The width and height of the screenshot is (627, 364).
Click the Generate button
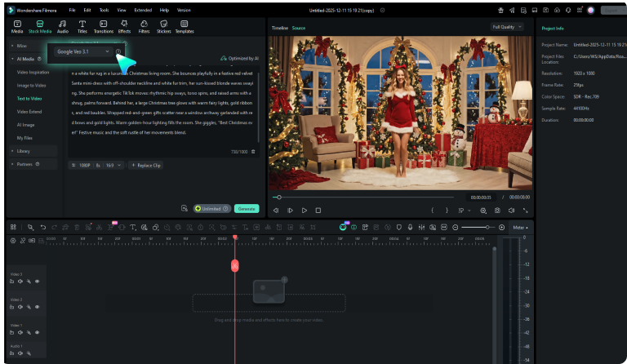click(x=247, y=209)
